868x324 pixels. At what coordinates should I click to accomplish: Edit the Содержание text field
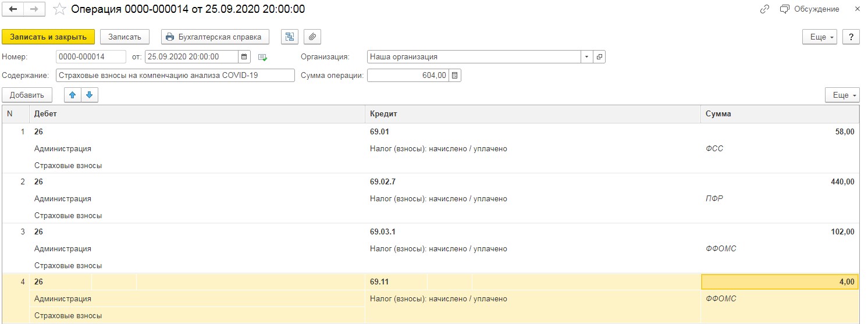point(176,76)
